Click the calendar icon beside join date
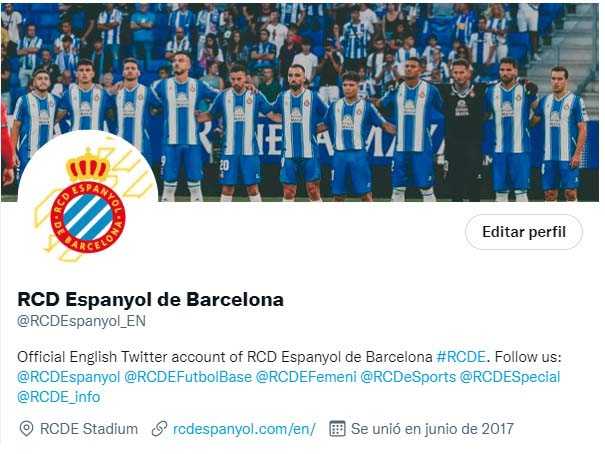Screen dimensions: 605x454 click(337, 429)
